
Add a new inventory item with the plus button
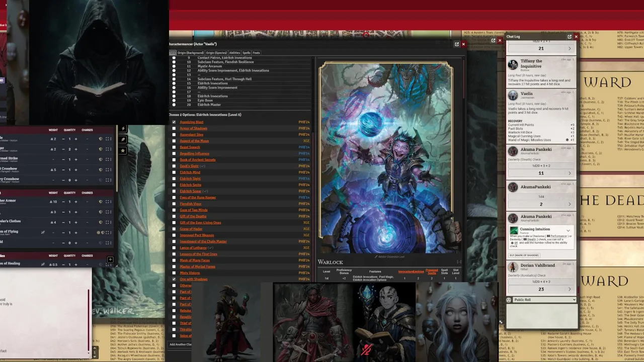pyautogui.click(x=110, y=260)
